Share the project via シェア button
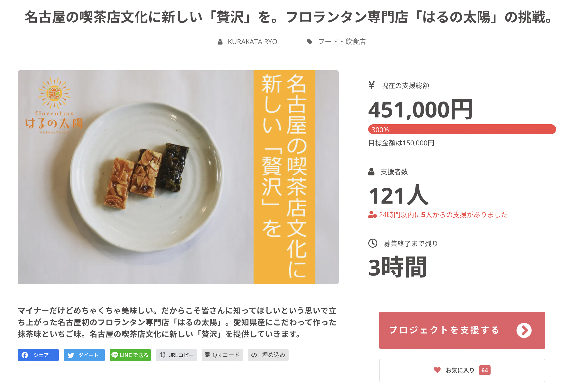564x392 pixels. [38, 355]
